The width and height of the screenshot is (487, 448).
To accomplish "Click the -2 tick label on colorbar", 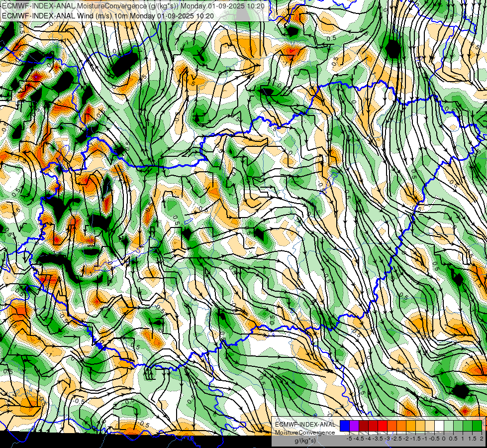I will (x=406, y=439).
